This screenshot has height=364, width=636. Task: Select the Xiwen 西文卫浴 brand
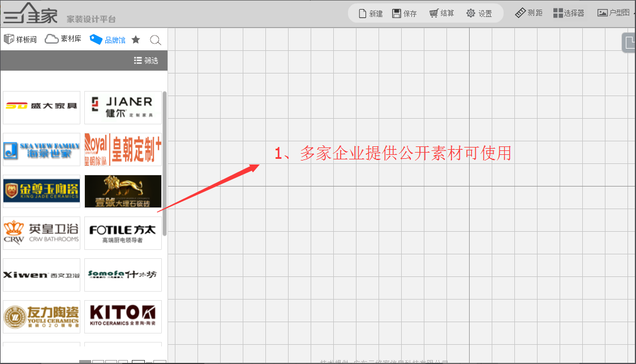[x=41, y=275]
